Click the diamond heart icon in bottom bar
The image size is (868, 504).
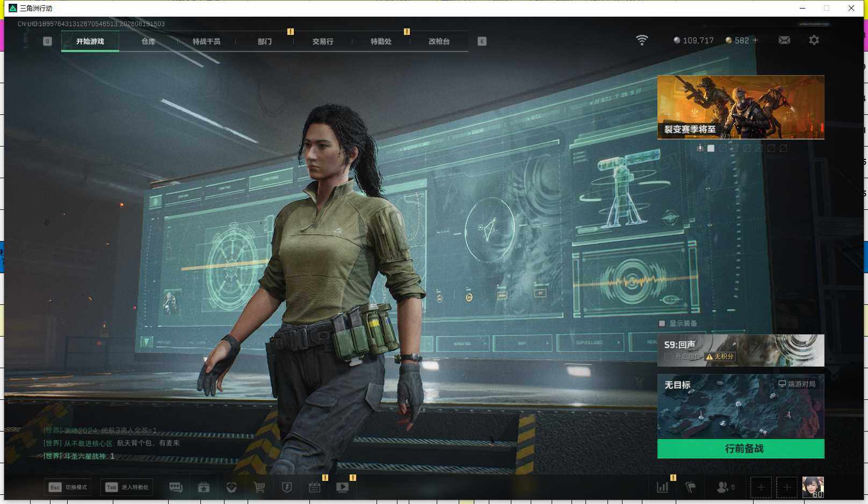(232, 487)
